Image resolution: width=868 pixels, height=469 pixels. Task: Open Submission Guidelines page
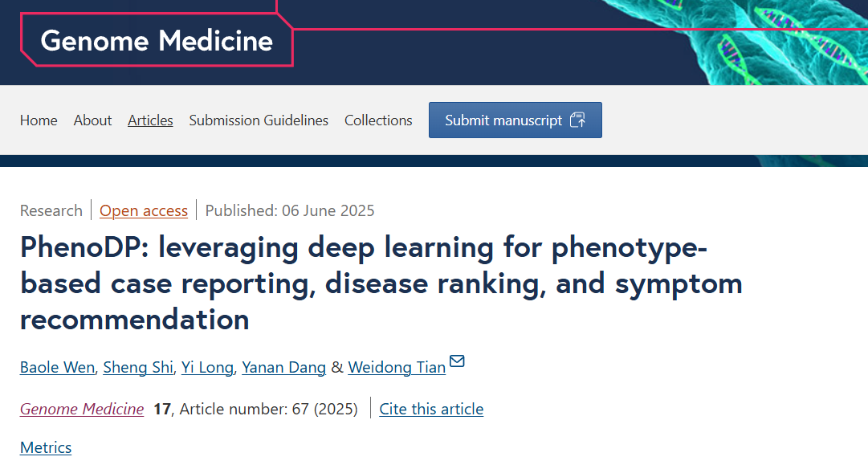tap(259, 120)
